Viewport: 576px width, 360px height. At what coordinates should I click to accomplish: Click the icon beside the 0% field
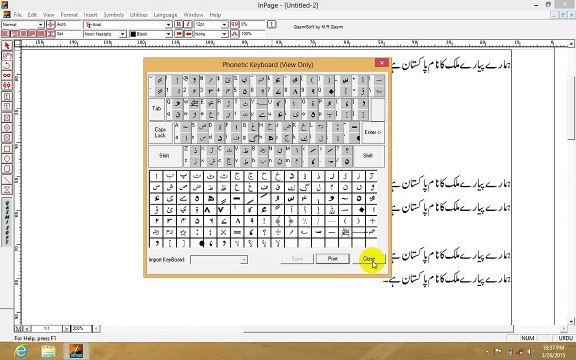234,24
